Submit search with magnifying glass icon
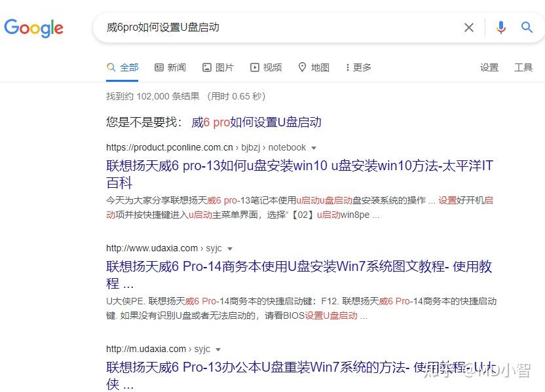Image resolution: width=545 pixels, height=392 pixels. coord(527,27)
